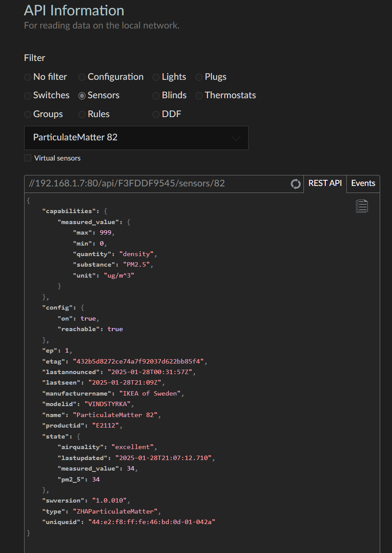Select the Thermostats filter radio button
Image resolution: width=392 pixels, height=553 pixels.
(x=199, y=96)
